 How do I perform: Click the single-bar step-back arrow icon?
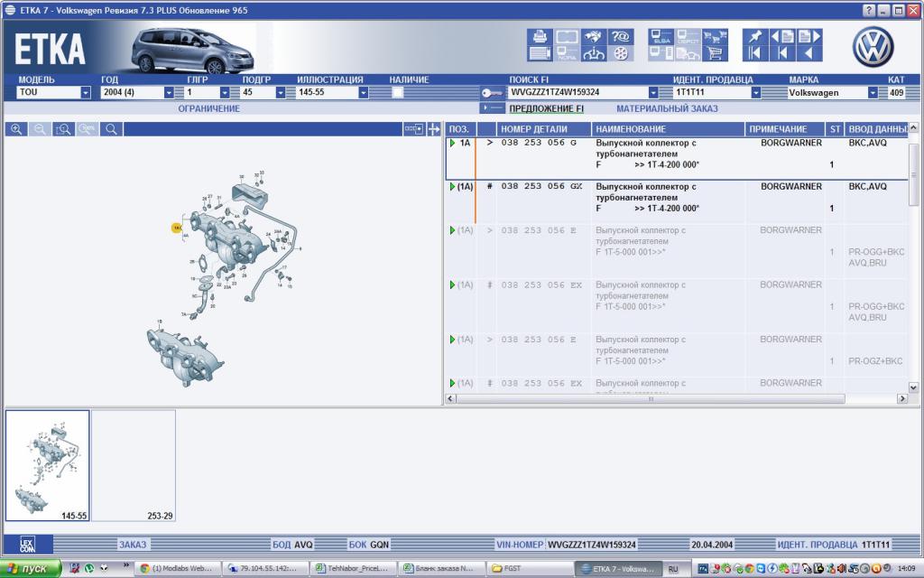pyautogui.click(x=782, y=53)
